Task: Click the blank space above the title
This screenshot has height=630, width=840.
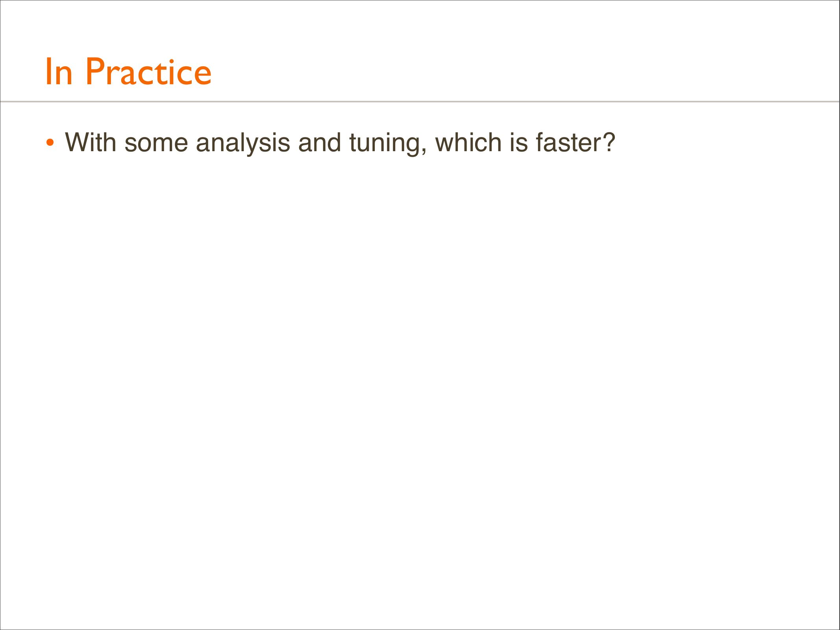Action: point(420,24)
